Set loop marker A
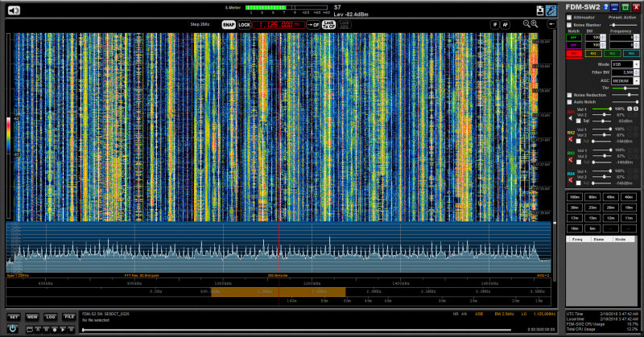This screenshot has height=337, width=644. coord(38,330)
